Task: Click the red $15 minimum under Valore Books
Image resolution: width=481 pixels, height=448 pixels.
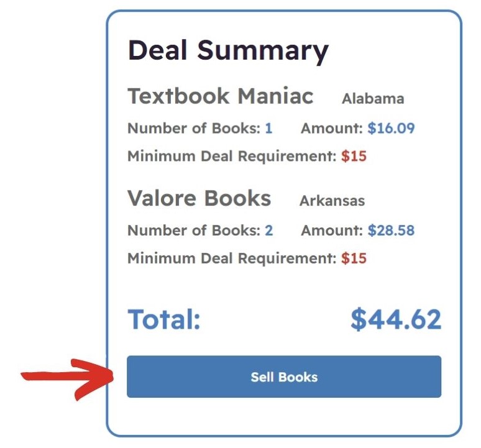Action: (354, 258)
